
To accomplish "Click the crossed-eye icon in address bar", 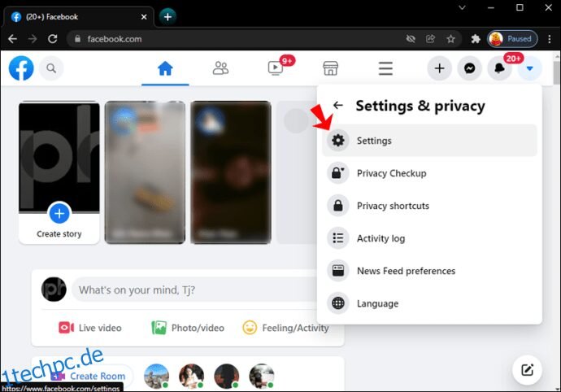I will [411, 39].
